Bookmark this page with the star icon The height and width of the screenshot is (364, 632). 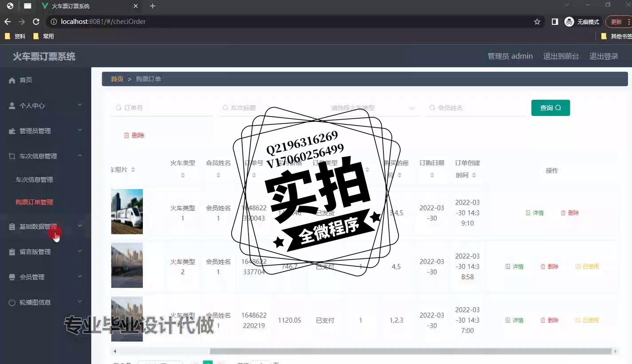pyautogui.click(x=537, y=21)
